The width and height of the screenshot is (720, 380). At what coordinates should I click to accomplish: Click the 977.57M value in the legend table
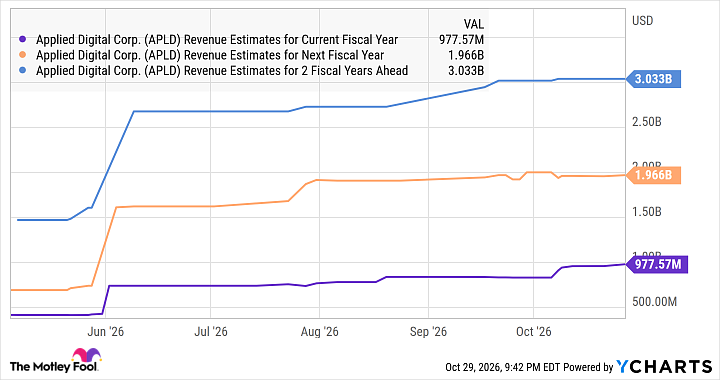click(x=461, y=40)
